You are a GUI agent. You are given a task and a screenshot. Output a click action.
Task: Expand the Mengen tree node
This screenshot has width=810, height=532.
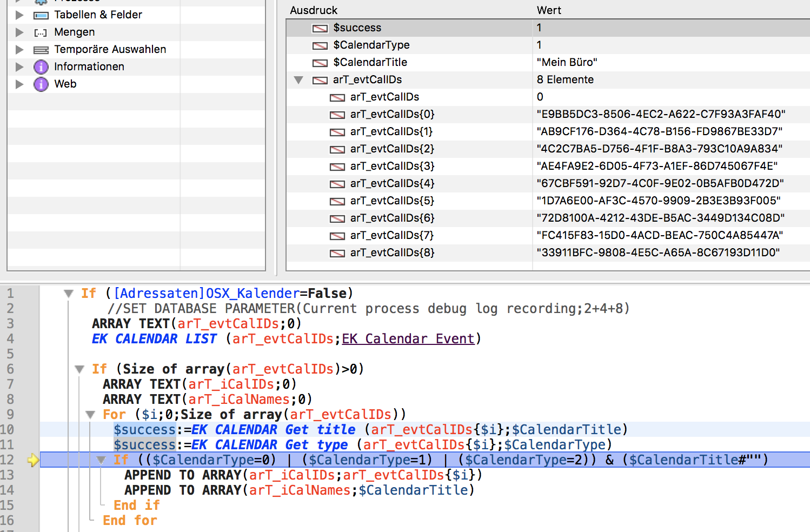(x=19, y=32)
